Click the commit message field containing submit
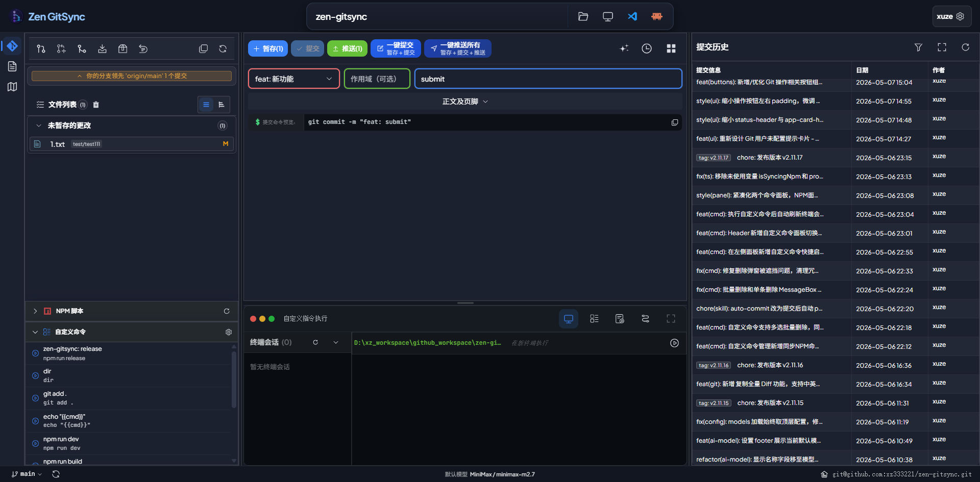Viewport: 980px width, 482px height. click(x=548, y=79)
